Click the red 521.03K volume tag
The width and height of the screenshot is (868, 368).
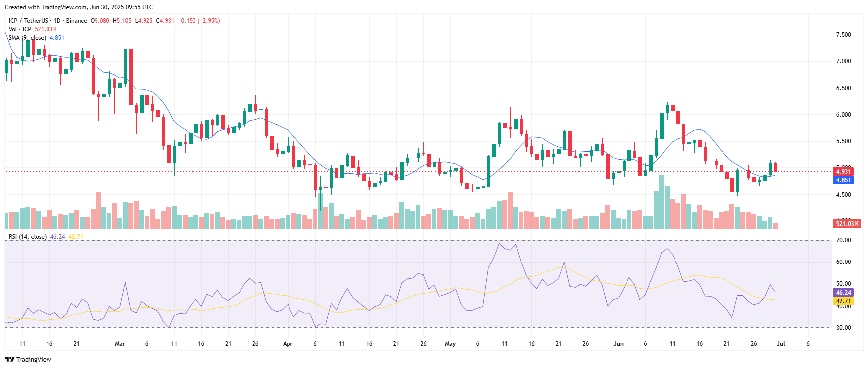point(847,224)
